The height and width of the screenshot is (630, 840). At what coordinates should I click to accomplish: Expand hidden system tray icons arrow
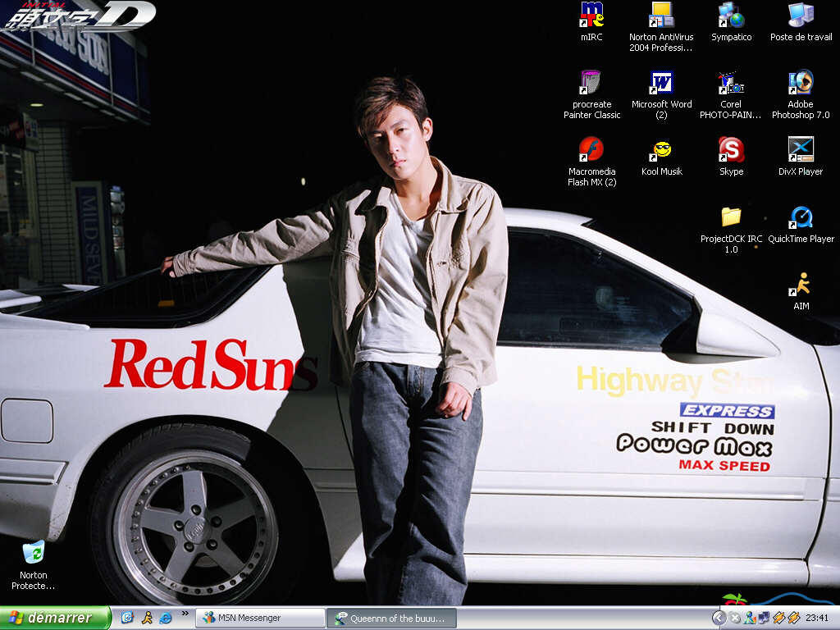pyautogui.click(x=719, y=618)
